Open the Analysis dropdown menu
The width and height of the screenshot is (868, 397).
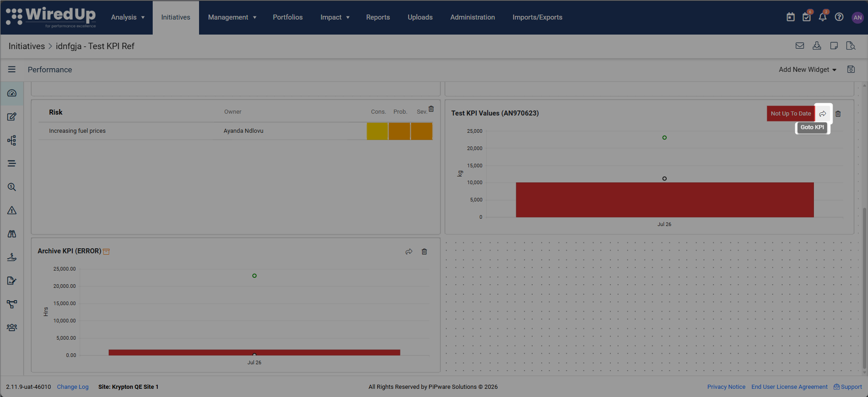(x=128, y=17)
